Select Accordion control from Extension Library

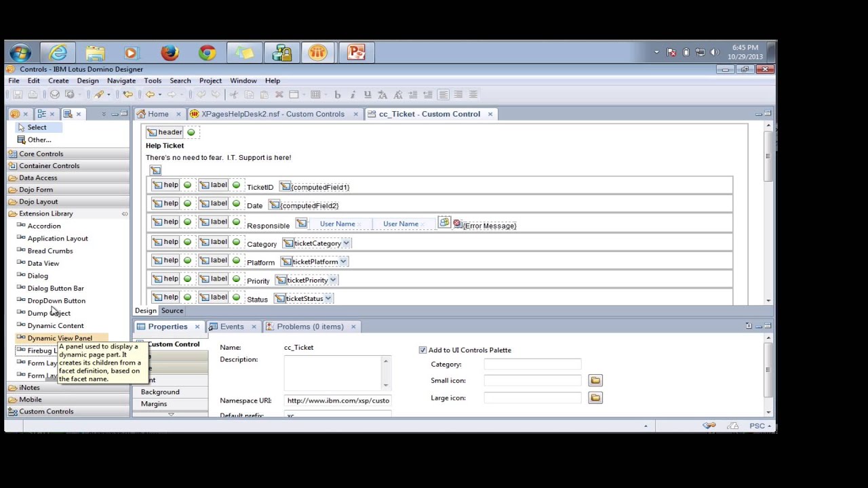(44, 226)
